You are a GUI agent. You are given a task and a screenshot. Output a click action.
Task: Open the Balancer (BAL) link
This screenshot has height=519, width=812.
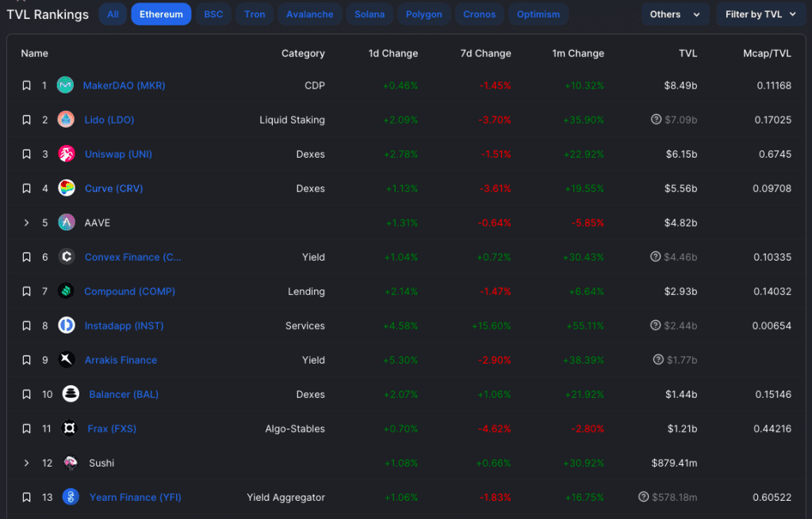[x=124, y=395]
